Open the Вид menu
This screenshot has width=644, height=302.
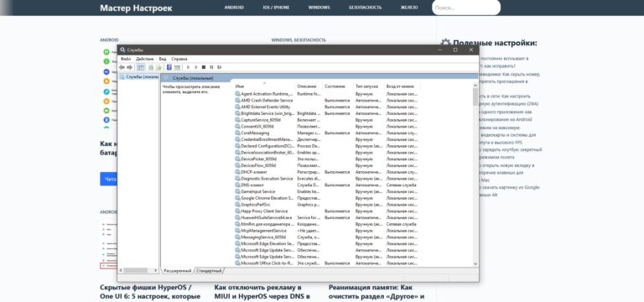[x=163, y=59]
